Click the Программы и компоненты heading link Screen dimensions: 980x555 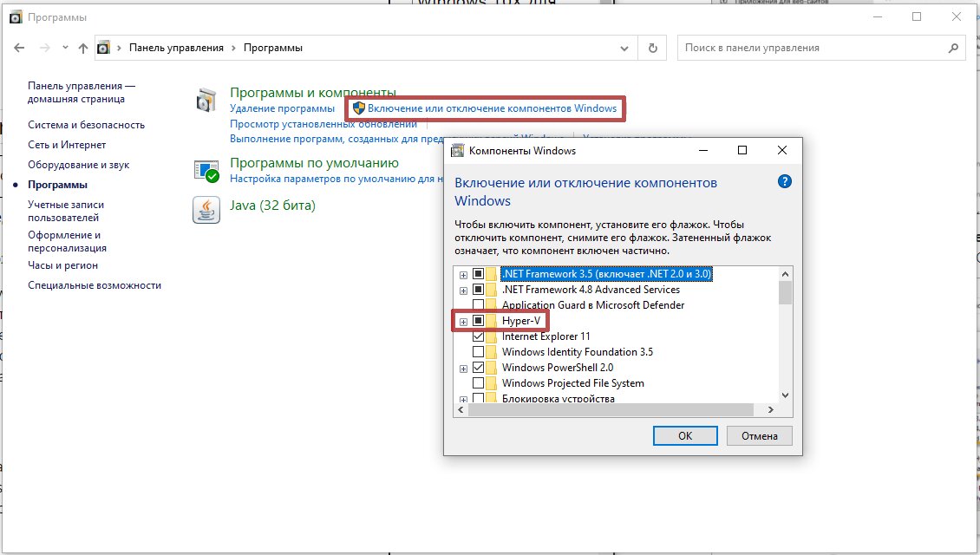click(313, 93)
